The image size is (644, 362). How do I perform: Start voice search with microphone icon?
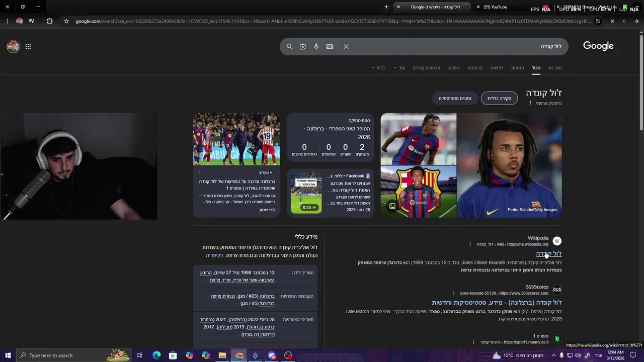point(316,46)
